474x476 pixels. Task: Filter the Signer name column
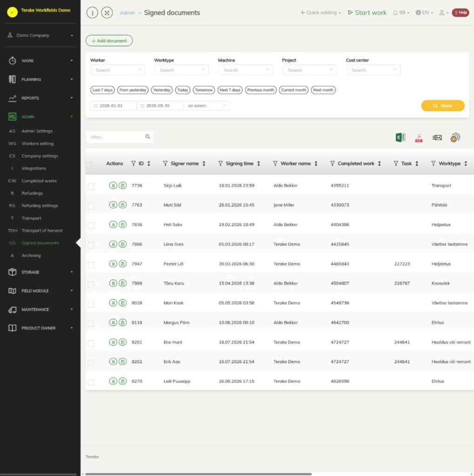coord(165,164)
